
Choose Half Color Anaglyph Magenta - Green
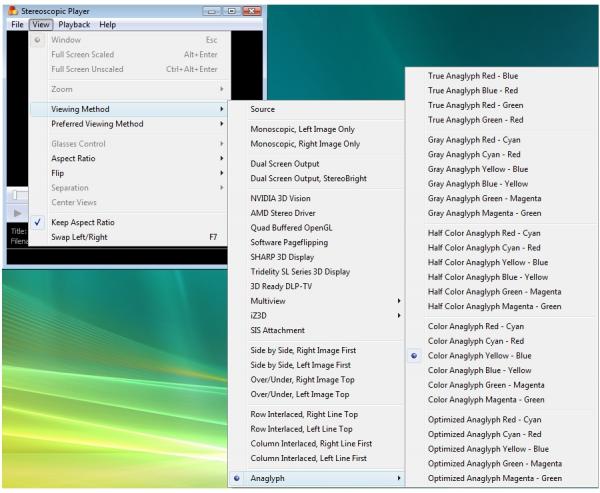tap(501, 306)
